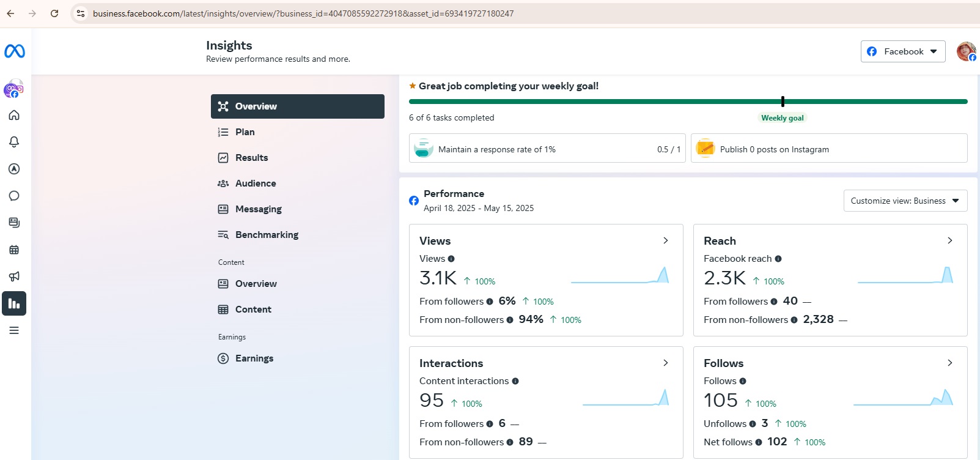Open the All tools hamburger menu
The height and width of the screenshot is (460, 980).
tap(14, 330)
